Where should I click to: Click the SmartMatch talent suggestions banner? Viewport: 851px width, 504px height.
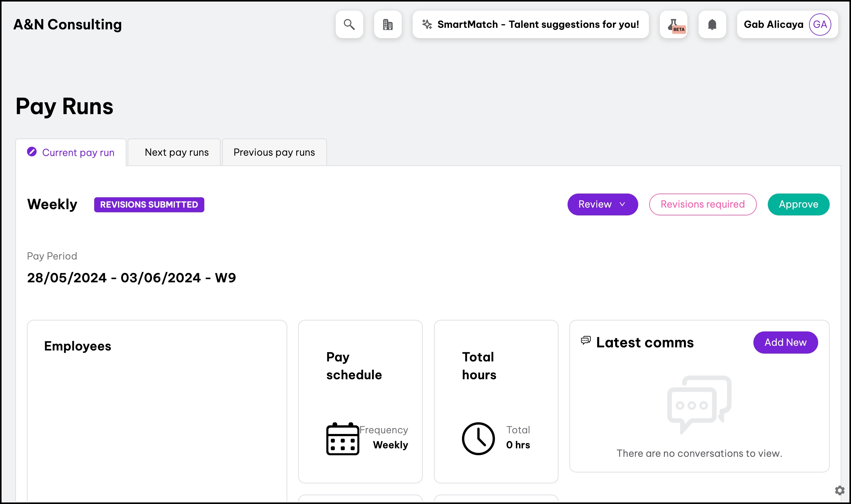[x=538, y=24]
